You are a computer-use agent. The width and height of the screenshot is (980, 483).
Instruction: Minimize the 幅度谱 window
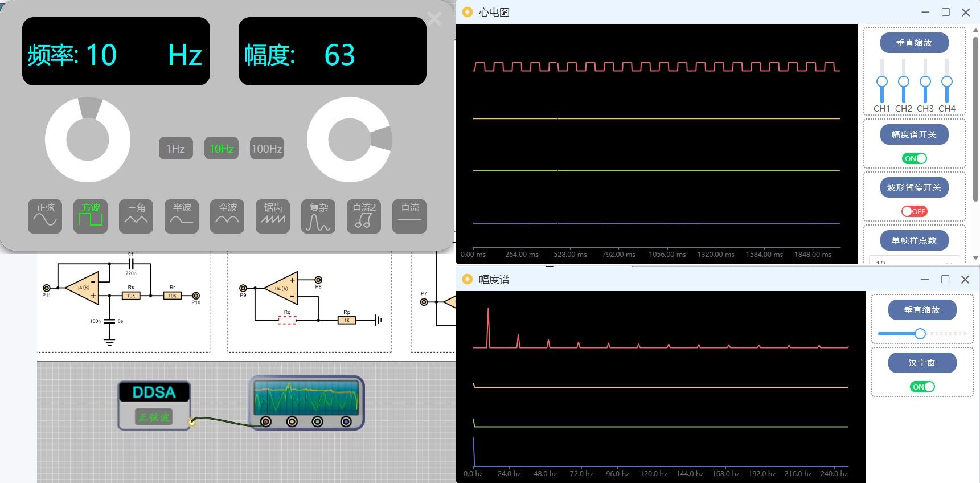coord(925,279)
